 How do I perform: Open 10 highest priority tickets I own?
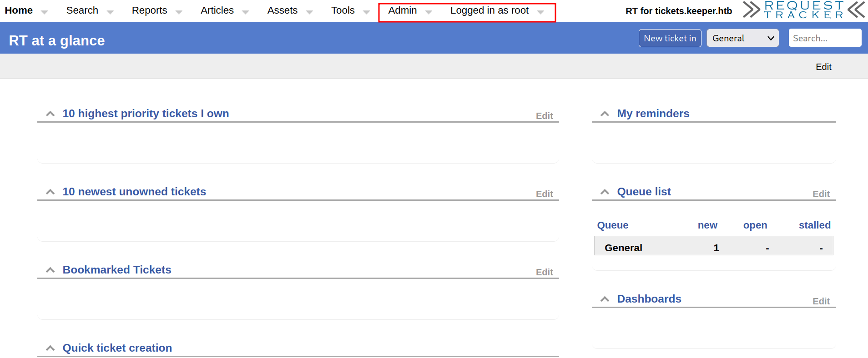[x=146, y=114]
